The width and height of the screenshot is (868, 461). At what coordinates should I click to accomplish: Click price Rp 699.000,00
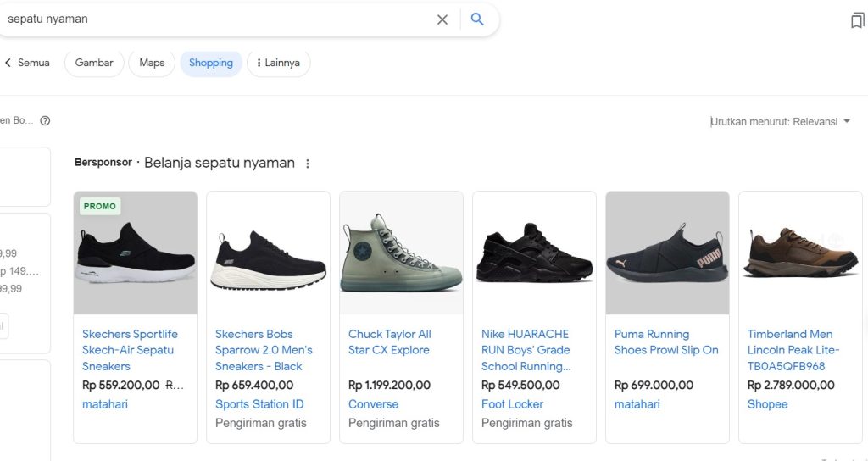point(654,385)
